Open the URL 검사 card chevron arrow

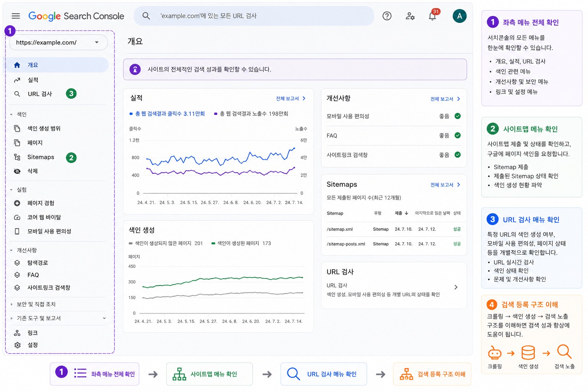pos(456,287)
